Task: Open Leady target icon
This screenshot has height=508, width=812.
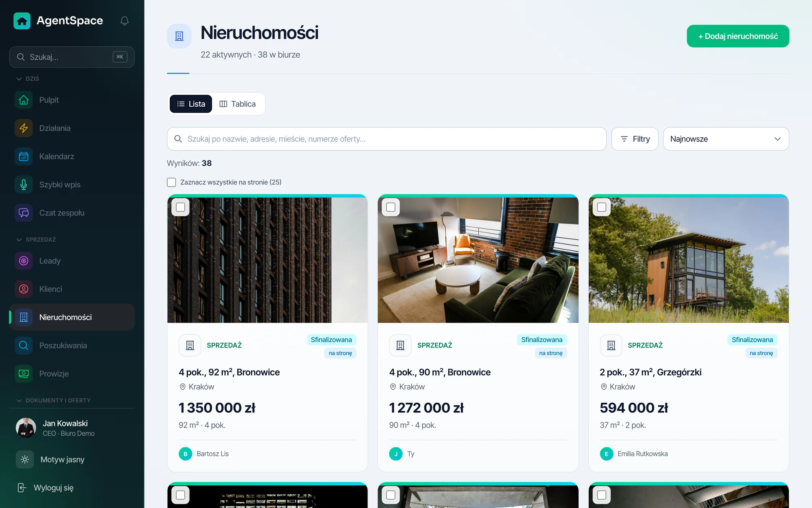Action: [x=24, y=261]
